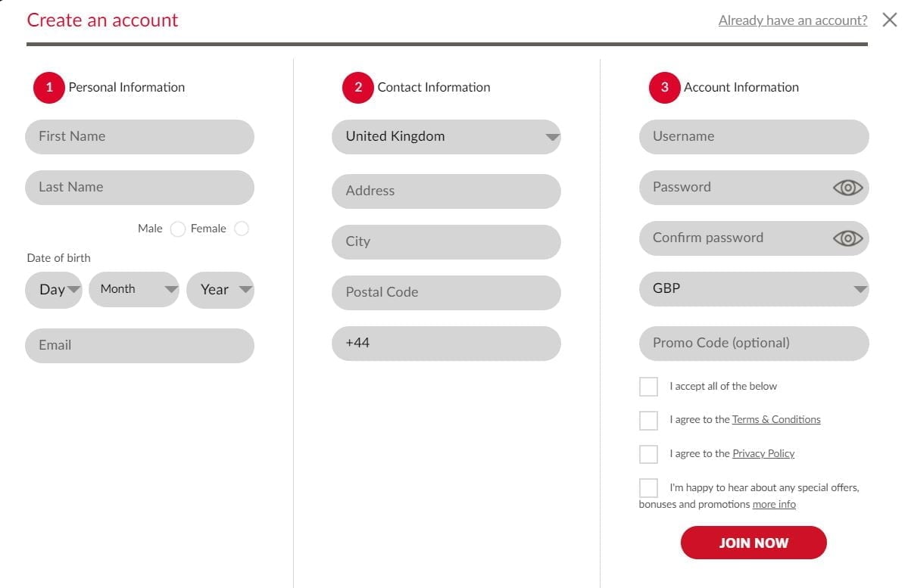Viewport: 908px width, 588px height.
Task: Check the 'I accept all of the below' box
Action: tap(648, 387)
